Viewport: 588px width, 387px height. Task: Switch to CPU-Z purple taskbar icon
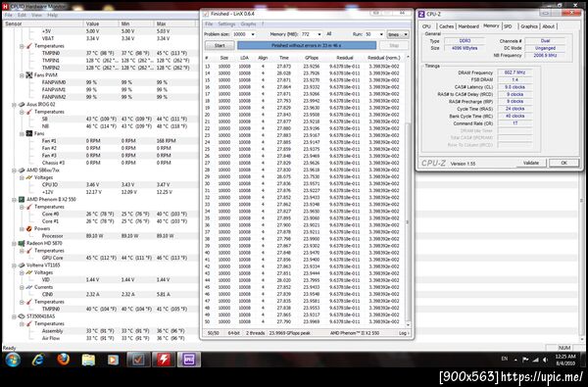tap(188, 360)
